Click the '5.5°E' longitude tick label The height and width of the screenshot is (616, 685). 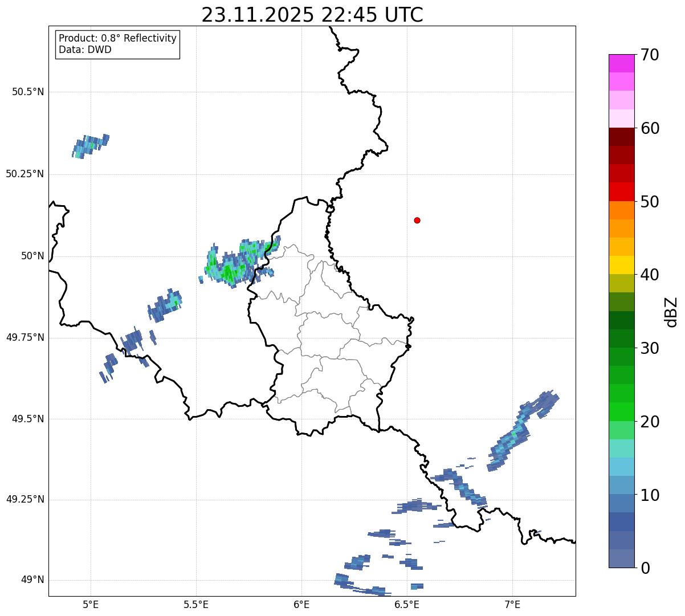pyautogui.click(x=196, y=604)
